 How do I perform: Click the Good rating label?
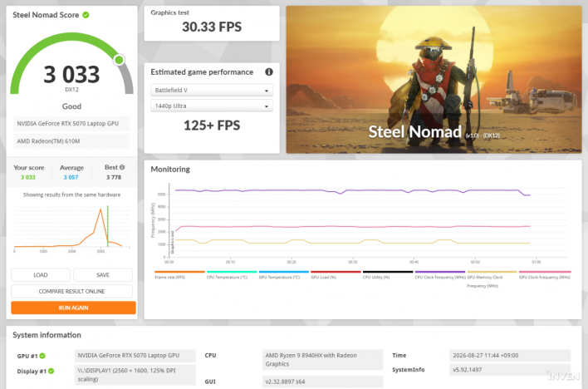tap(71, 106)
